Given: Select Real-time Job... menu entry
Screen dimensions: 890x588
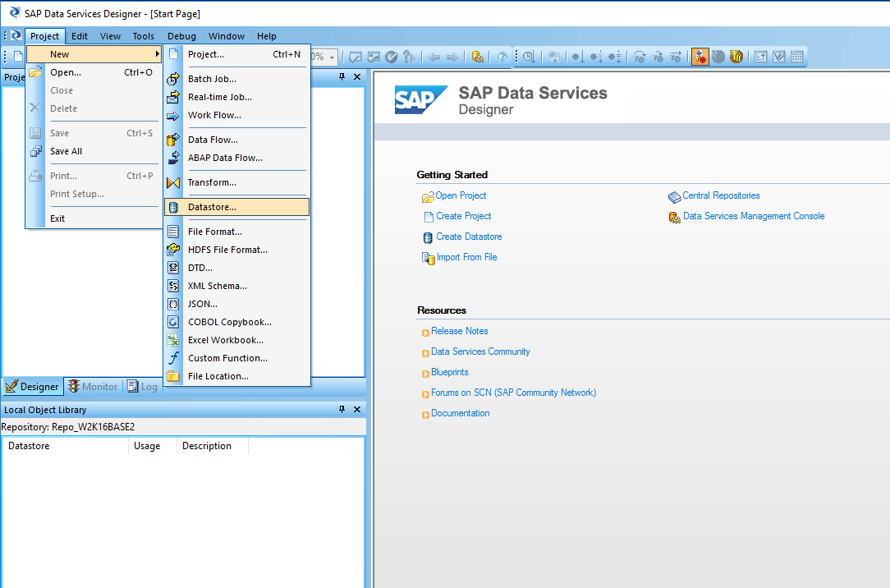Looking at the screenshot, I should [236, 97].
